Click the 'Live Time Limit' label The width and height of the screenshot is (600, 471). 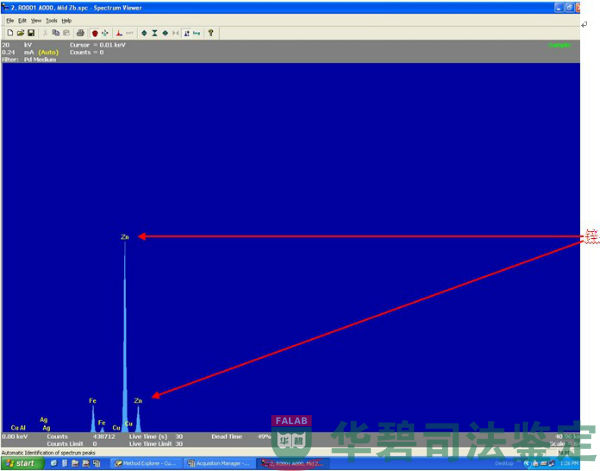pyautogui.click(x=150, y=444)
